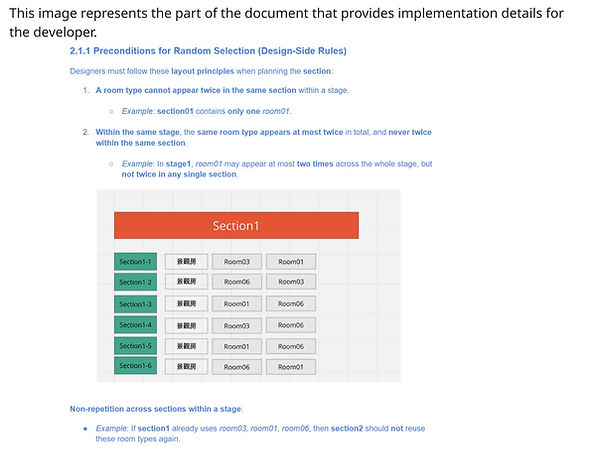Screen dimensions: 600x474
Task: Click Room03 box in the Section1-1 row
Action: (237, 262)
